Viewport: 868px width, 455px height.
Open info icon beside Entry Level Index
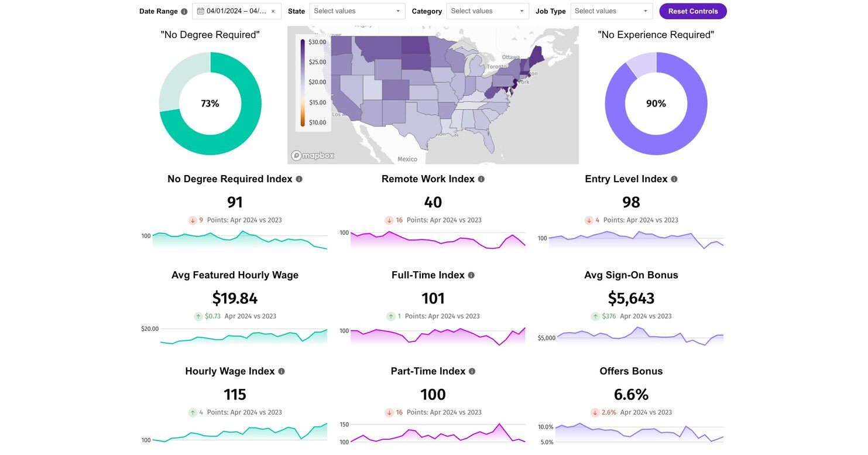tap(674, 179)
